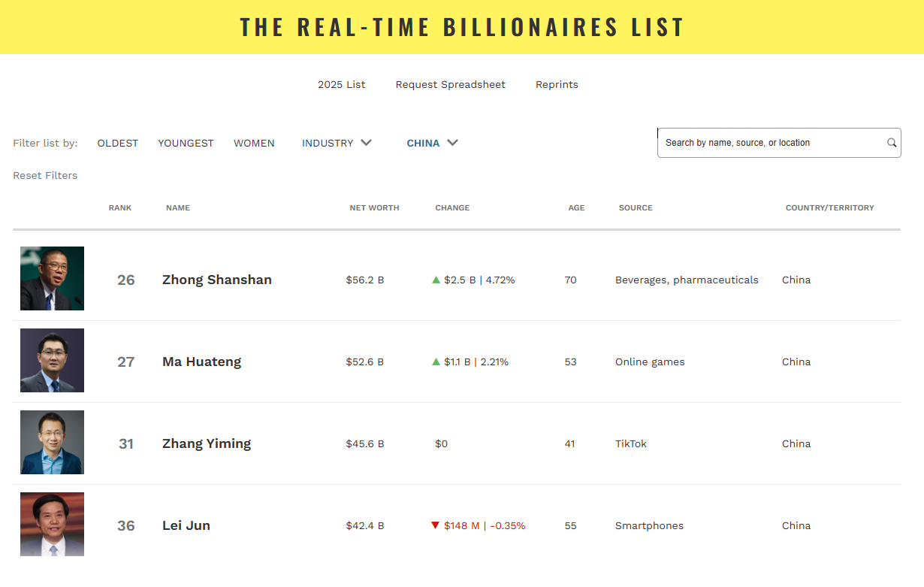Go to the Reprints page
The image size is (924, 587).
coord(557,84)
